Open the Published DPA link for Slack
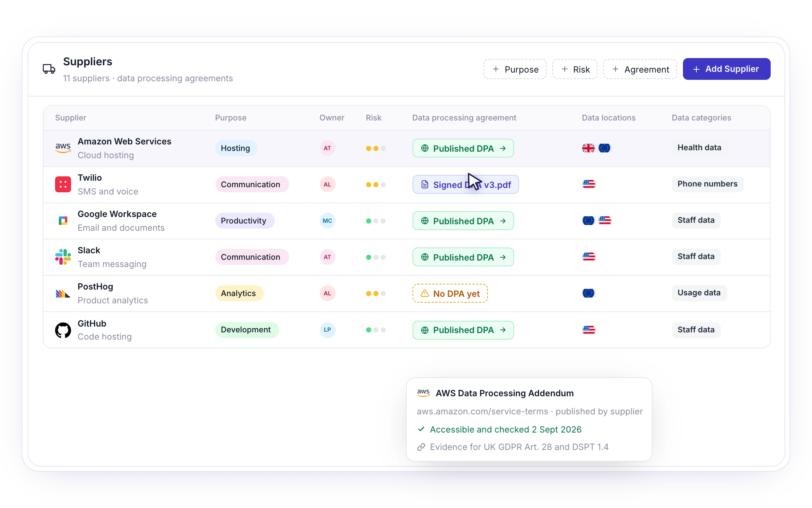812x508 pixels. (463, 257)
